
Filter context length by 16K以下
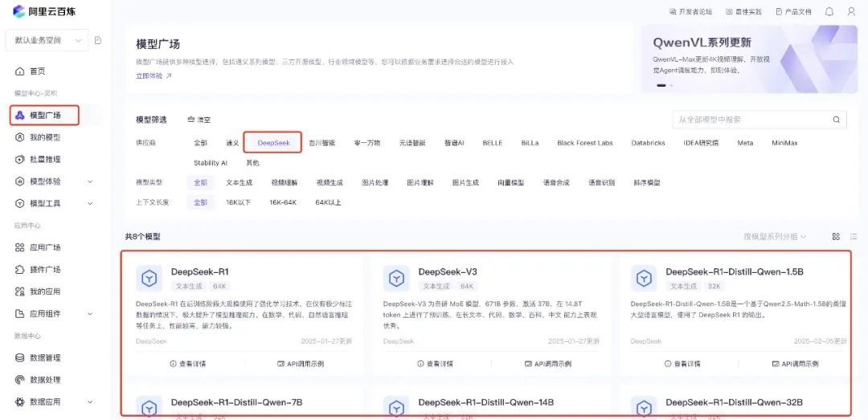238,202
